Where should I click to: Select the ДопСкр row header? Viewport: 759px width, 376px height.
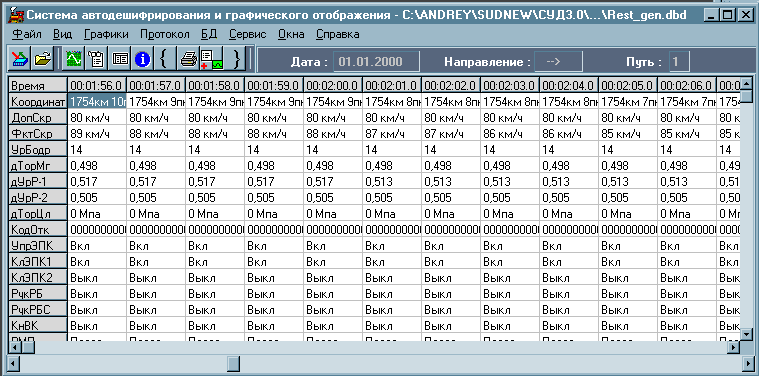coord(38,117)
